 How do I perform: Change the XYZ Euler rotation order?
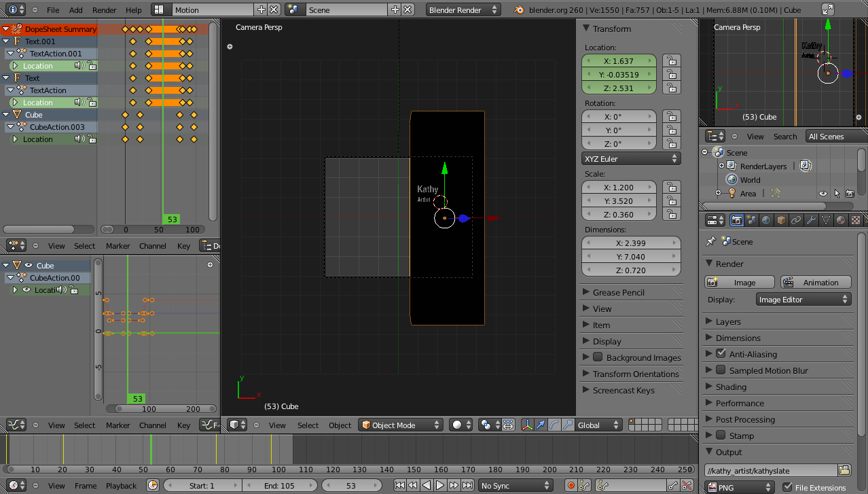630,158
